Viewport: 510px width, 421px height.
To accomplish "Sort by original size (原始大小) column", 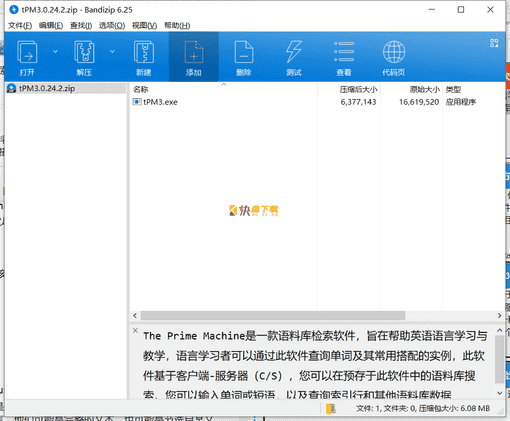I will pyautogui.click(x=425, y=89).
